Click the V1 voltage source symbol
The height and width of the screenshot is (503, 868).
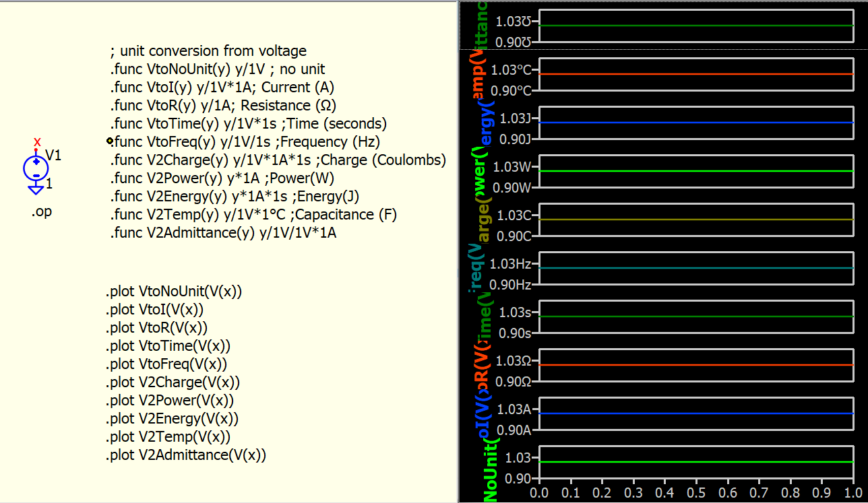(36, 167)
